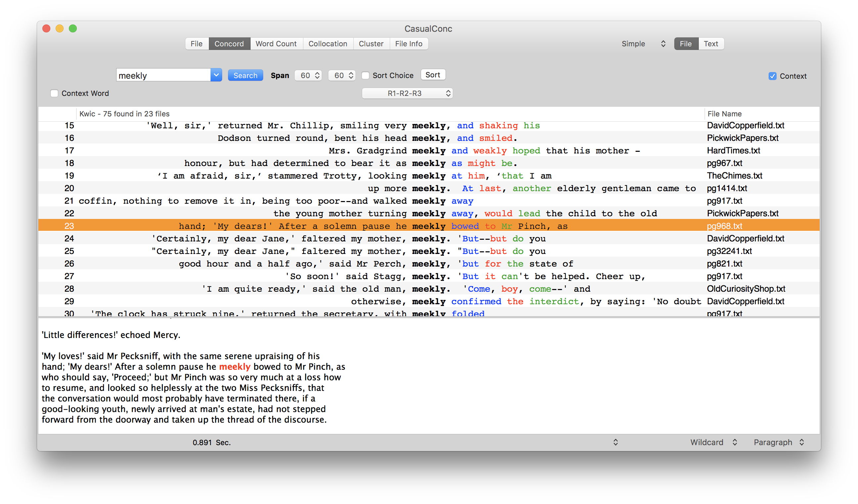Open the R1-R2-R3 sort order dropdown

pyautogui.click(x=407, y=93)
